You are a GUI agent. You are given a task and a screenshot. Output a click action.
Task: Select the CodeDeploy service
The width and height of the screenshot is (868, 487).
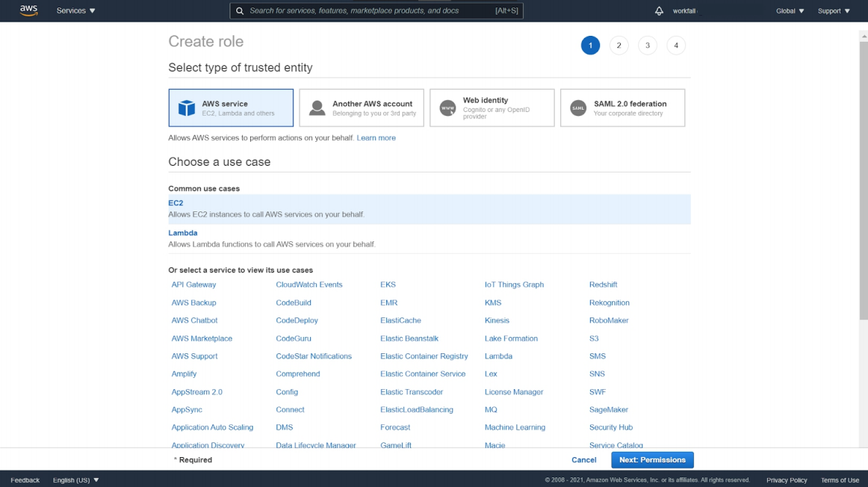tap(297, 320)
